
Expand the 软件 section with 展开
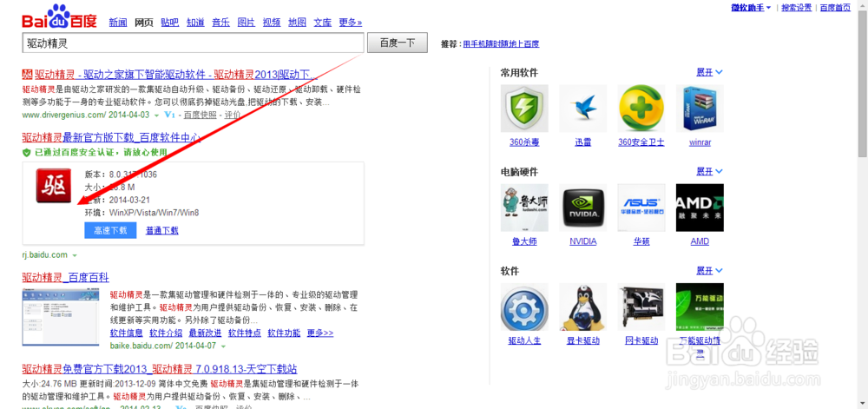(709, 271)
